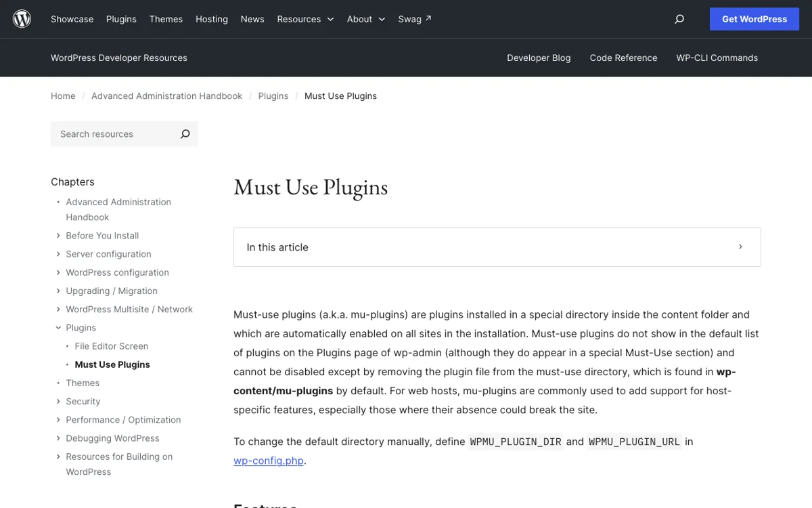Expand the In this article panel
Viewport: 812px width, 508px height.
click(497, 247)
